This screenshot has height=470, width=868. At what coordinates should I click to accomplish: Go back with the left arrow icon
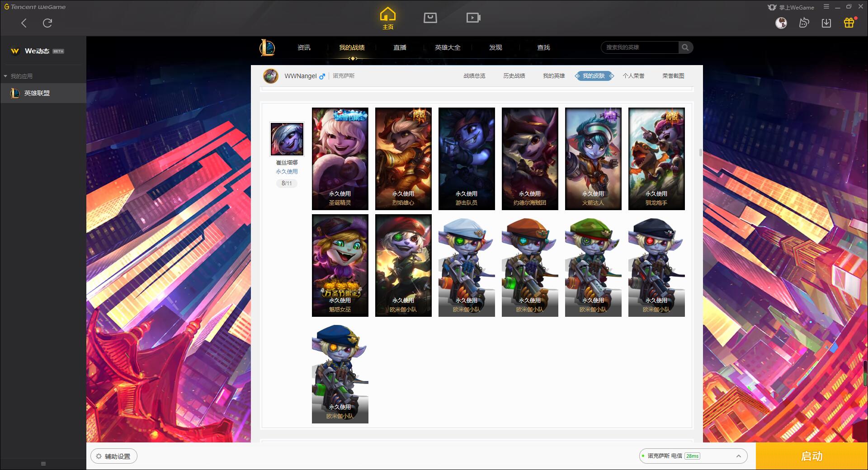coord(24,23)
